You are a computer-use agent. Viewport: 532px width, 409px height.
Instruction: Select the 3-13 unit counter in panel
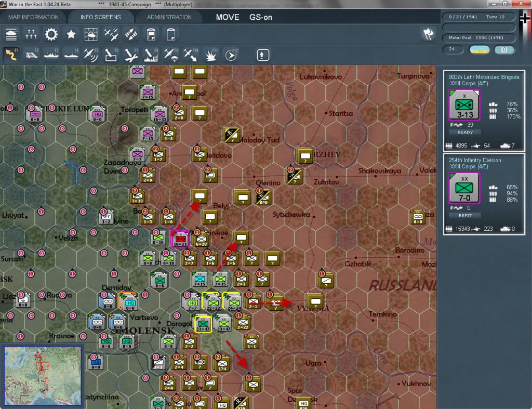[x=464, y=105]
